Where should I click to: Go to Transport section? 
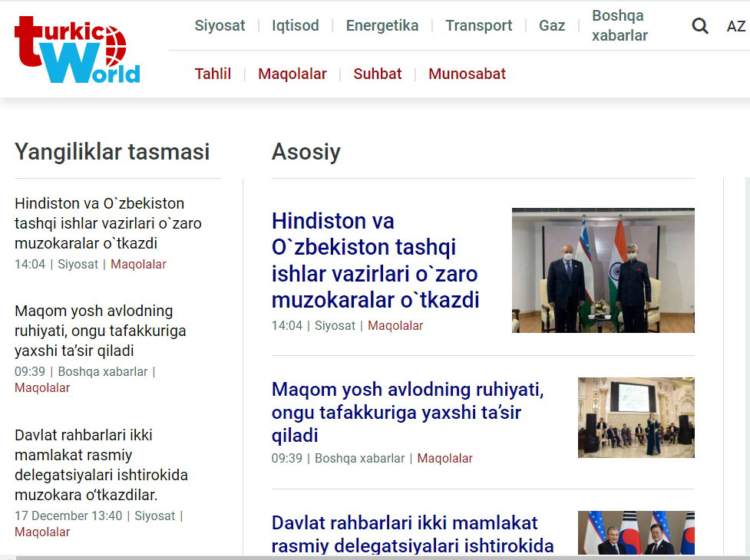478,25
